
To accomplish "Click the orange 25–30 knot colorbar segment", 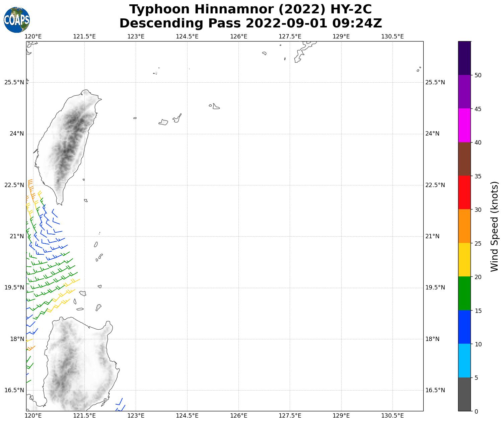I will (464, 226).
